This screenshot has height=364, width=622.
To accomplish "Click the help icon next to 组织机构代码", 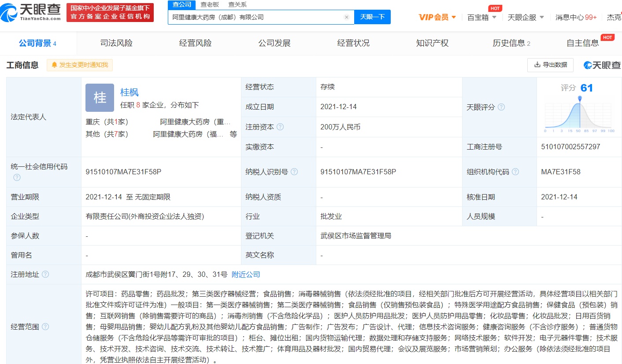I will 515,172.
